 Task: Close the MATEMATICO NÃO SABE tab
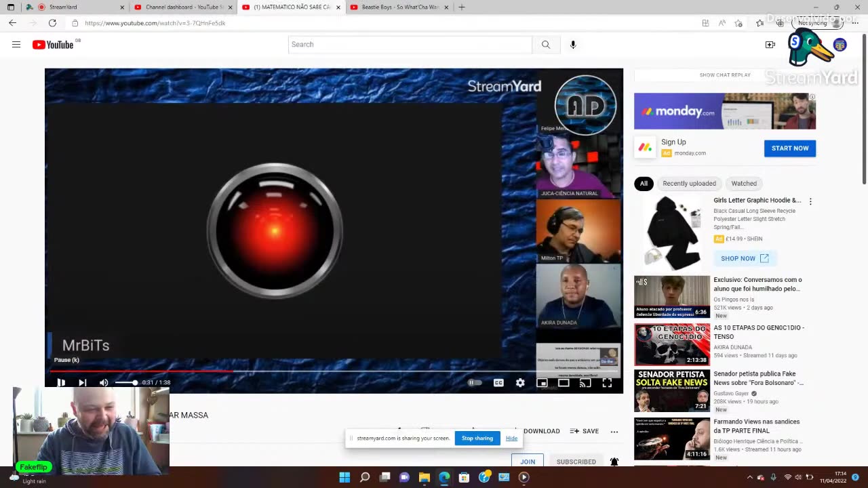[338, 7]
